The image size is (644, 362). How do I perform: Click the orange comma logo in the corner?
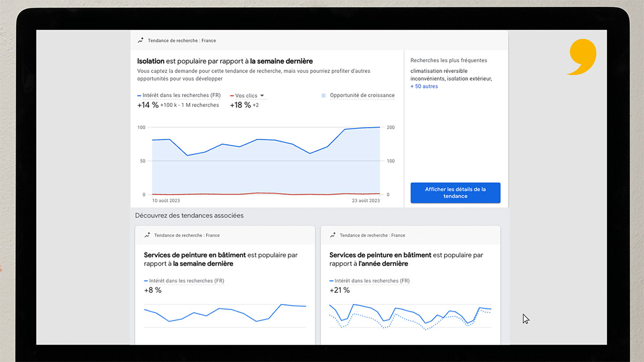click(582, 57)
